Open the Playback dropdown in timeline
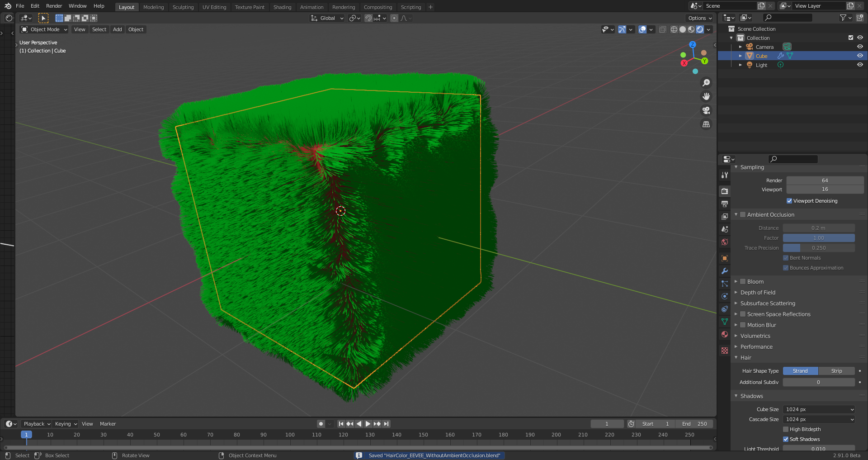Image resolution: width=868 pixels, height=460 pixels. [37, 424]
